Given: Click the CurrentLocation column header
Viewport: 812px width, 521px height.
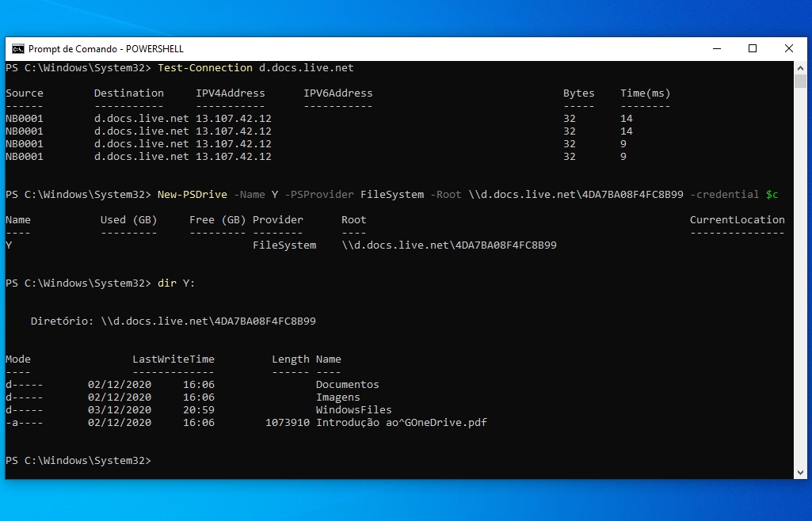Looking at the screenshot, I should tap(737, 220).
